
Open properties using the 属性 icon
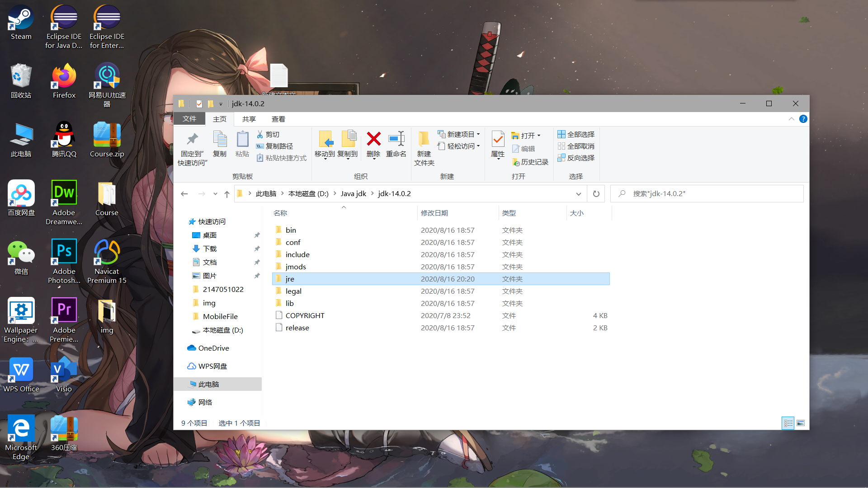click(x=497, y=145)
